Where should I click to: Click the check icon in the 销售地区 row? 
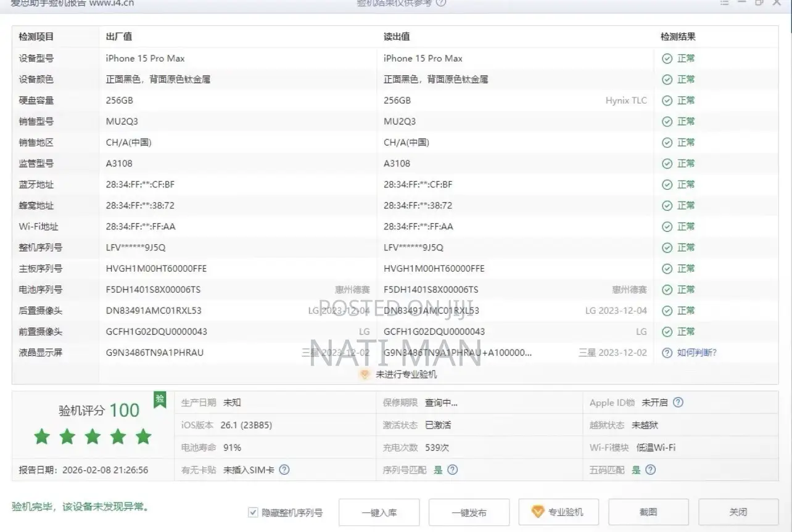click(x=667, y=142)
